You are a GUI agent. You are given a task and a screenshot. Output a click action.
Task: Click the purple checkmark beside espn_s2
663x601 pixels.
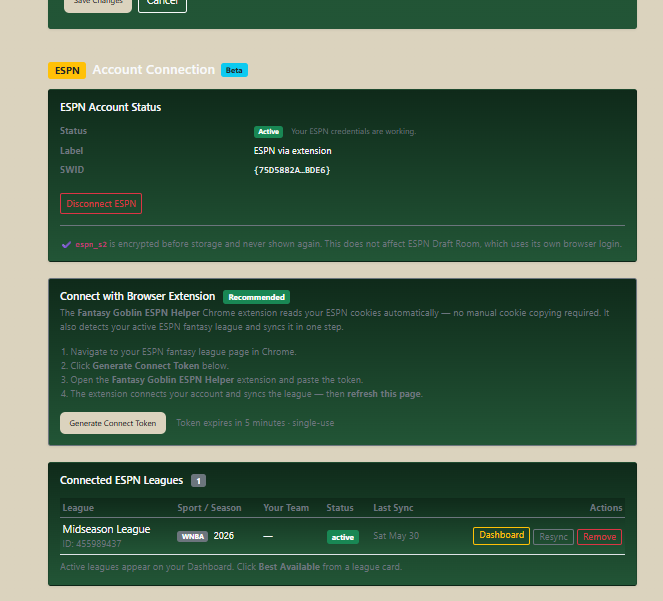[x=66, y=244]
